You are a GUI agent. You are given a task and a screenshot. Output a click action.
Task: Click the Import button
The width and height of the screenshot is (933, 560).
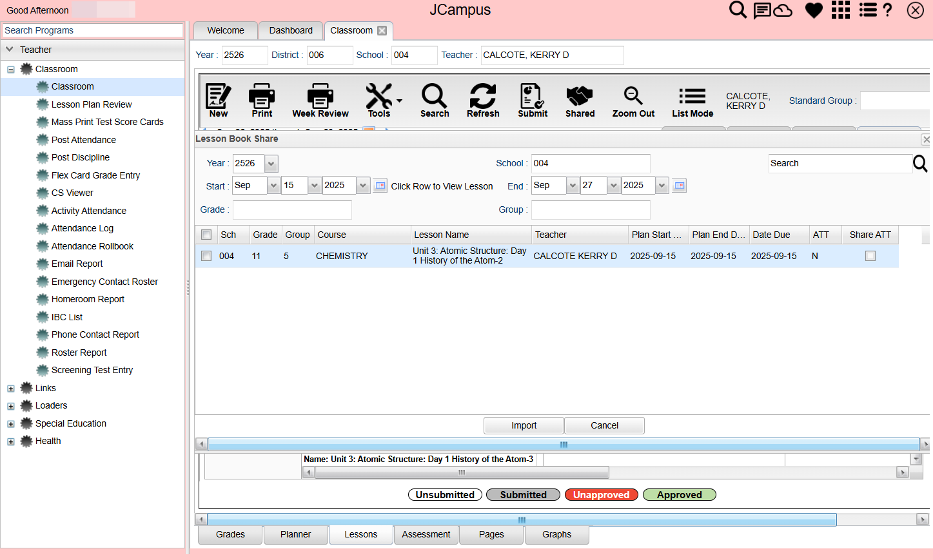click(x=524, y=425)
